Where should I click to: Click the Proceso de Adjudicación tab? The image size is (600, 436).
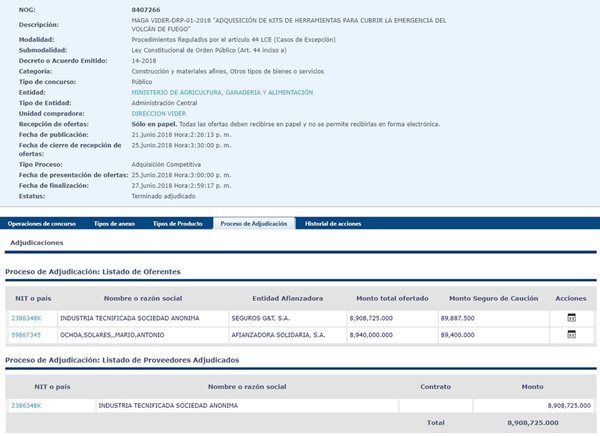(x=253, y=223)
